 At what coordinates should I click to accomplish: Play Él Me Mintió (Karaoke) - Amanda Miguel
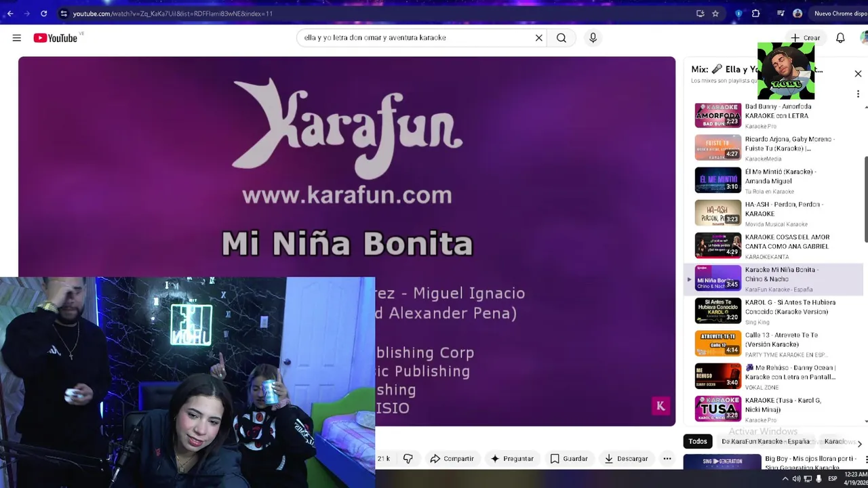[x=773, y=181]
